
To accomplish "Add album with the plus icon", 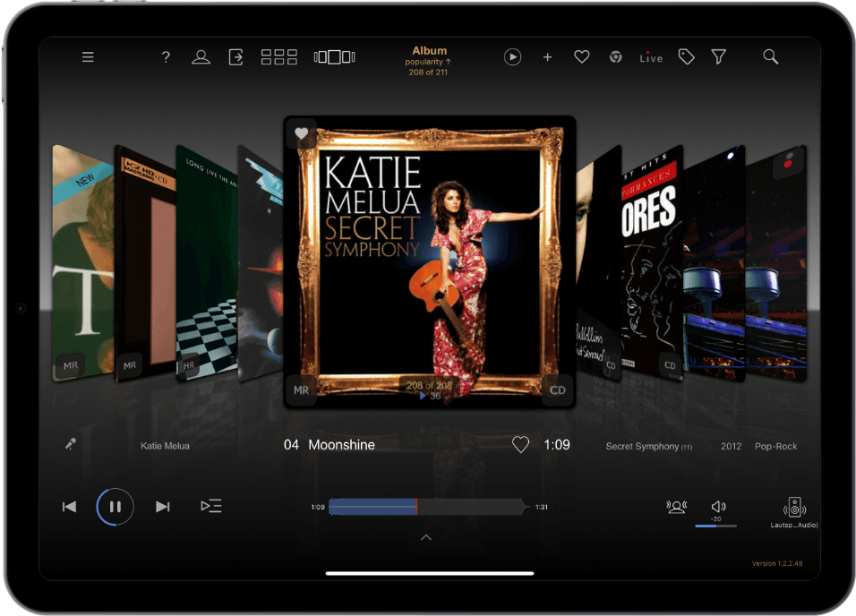I will coord(547,56).
